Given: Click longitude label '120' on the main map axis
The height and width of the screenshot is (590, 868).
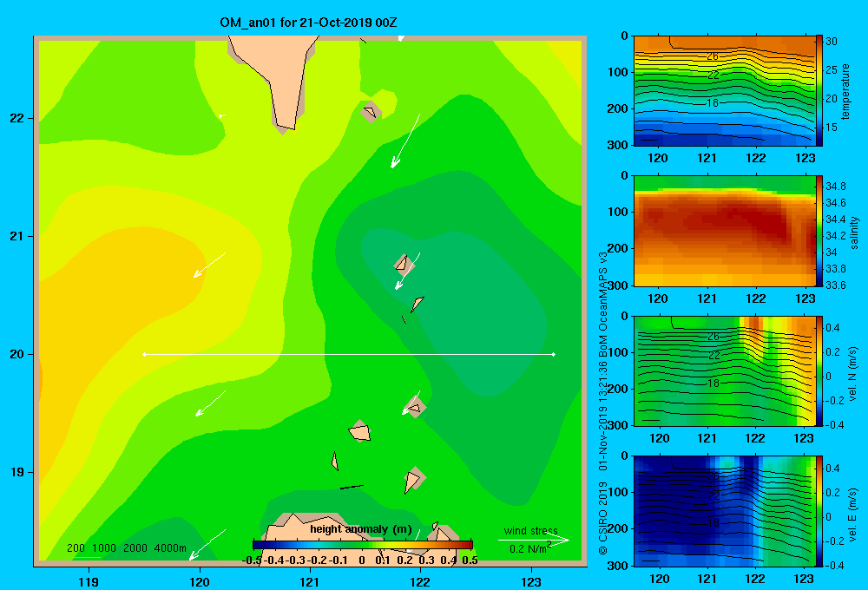Looking at the screenshot, I should (200, 581).
